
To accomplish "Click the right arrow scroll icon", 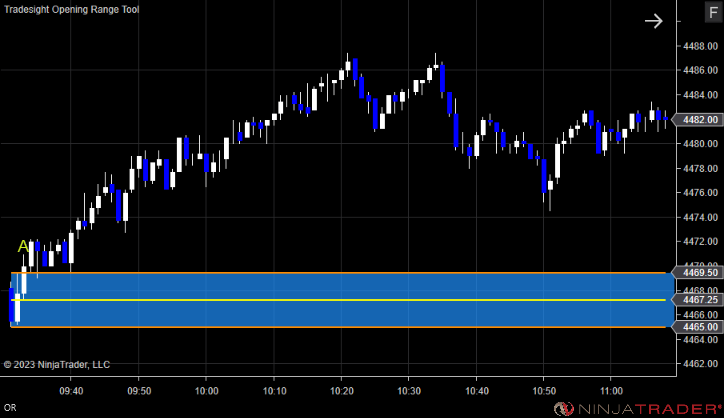I will point(654,21).
